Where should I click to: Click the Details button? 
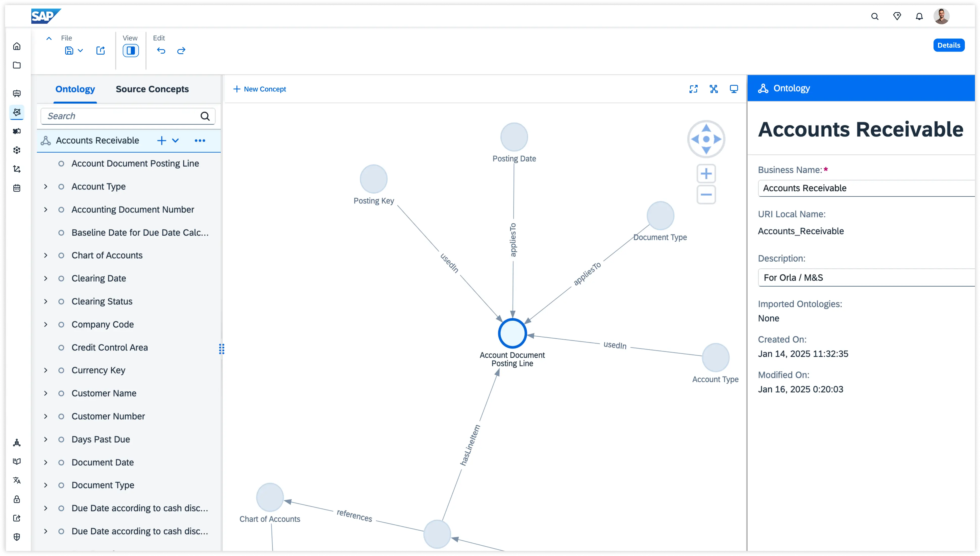click(949, 45)
